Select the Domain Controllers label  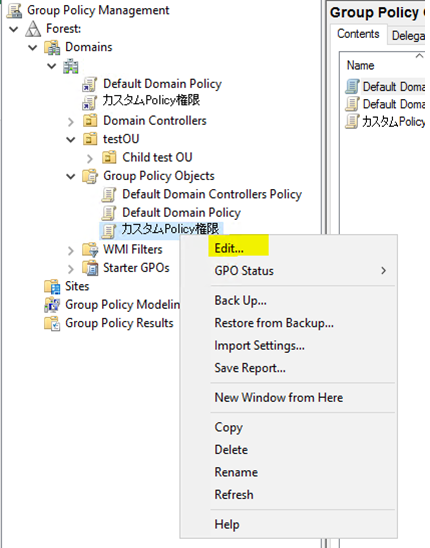155,121
